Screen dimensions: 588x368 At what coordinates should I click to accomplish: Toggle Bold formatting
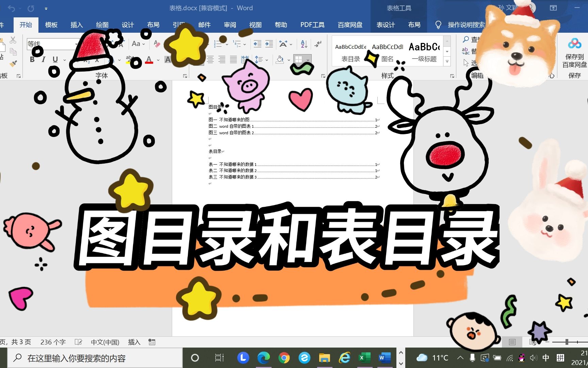coord(32,60)
